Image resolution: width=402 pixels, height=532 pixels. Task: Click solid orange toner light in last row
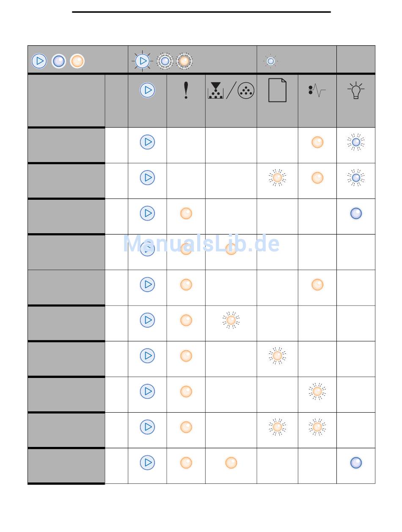coord(231,463)
